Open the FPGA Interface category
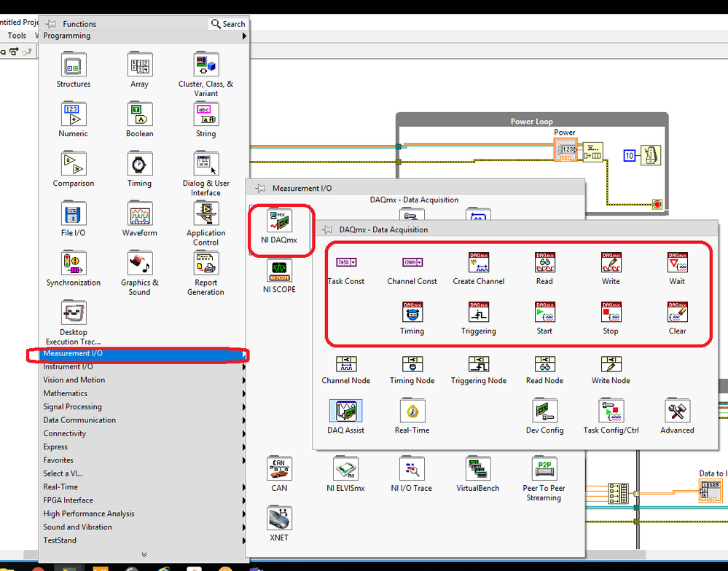 click(144, 500)
